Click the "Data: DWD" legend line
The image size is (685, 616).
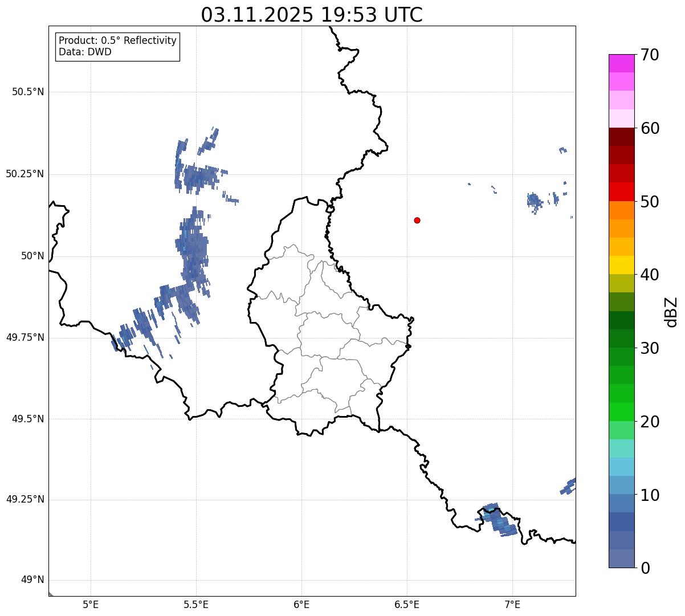pos(85,52)
